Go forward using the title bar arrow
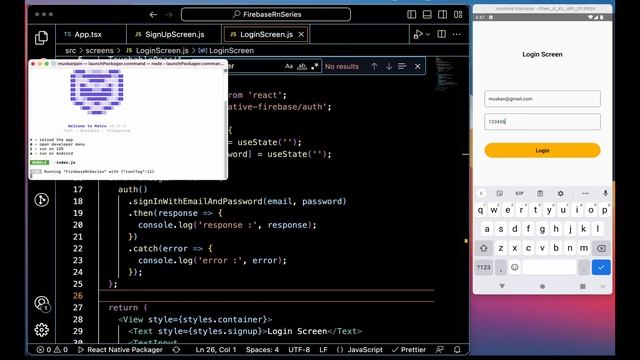Image resolution: width=640 pixels, height=360 pixels. tap(169, 14)
